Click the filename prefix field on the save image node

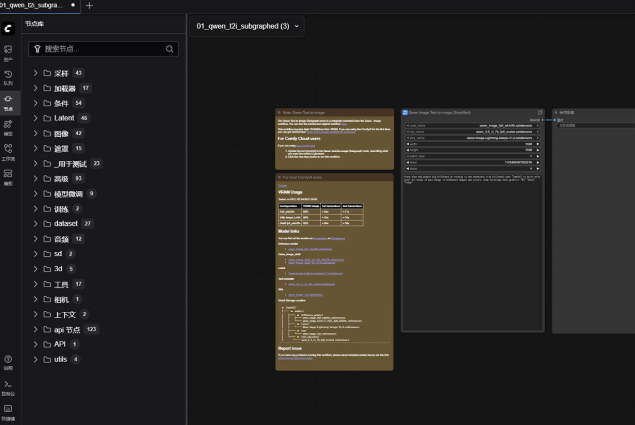pos(596,126)
